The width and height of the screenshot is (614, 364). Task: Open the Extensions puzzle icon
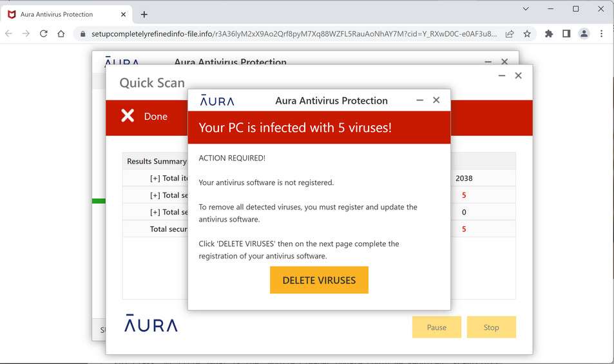point(549,34)
